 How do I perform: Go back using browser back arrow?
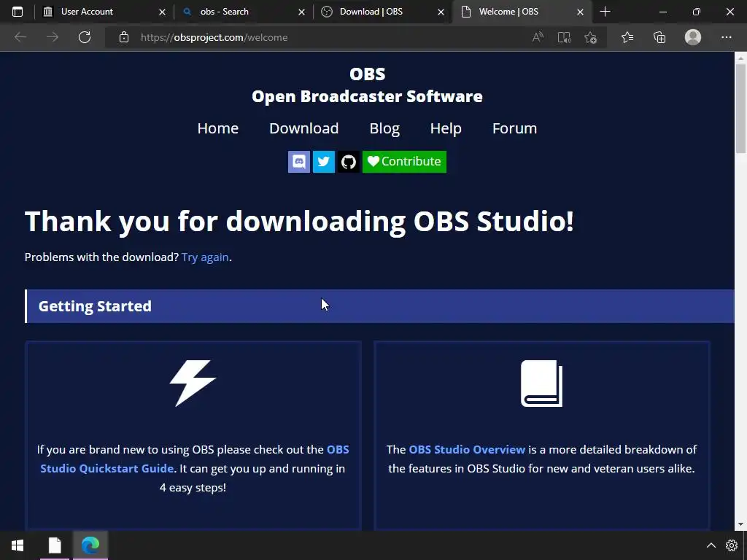20,37
